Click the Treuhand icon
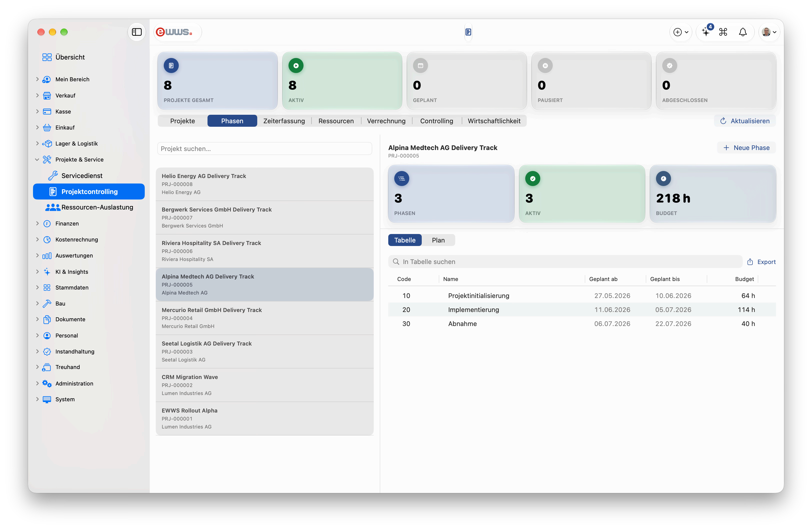This screenshot has height=530, width=812. tap(47, 367)
